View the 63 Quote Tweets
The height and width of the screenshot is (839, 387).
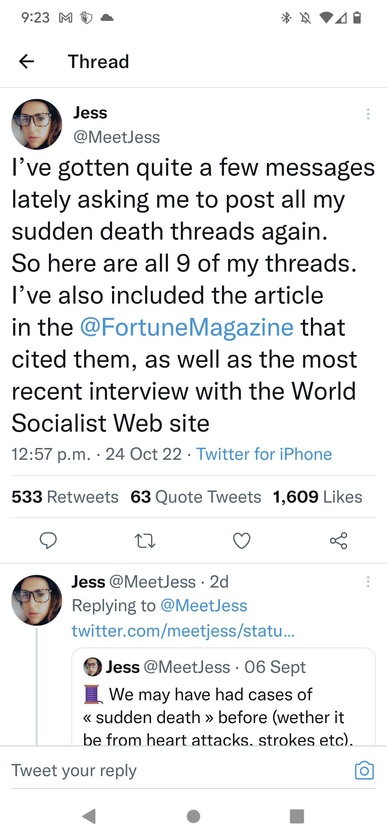coord(196,497)
